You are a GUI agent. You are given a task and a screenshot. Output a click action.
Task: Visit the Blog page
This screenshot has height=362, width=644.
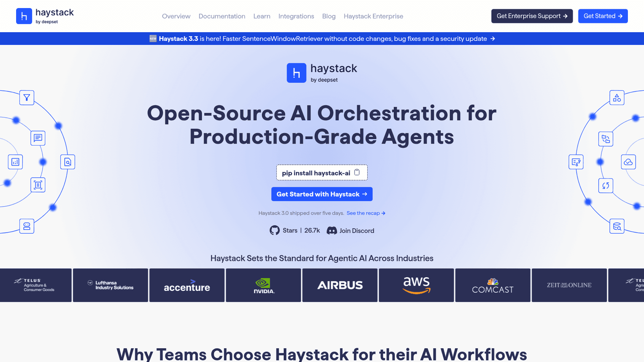click(x=329, y=16)
